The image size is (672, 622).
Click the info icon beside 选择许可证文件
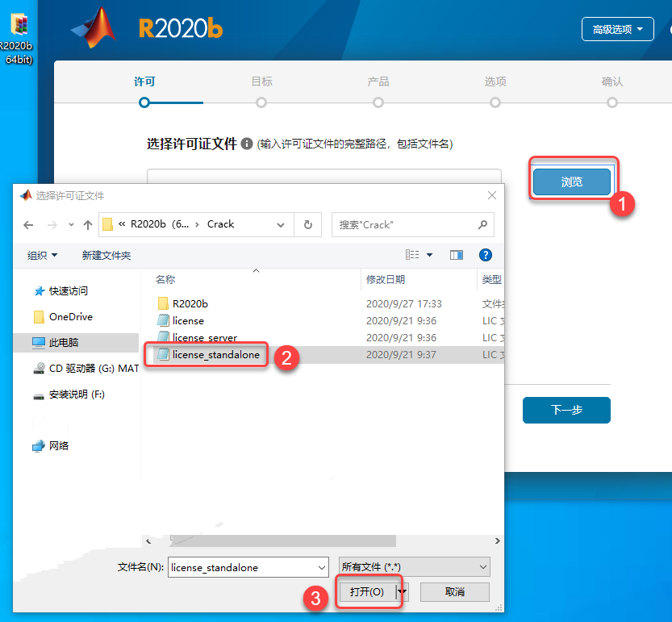[x=246, y=143]
